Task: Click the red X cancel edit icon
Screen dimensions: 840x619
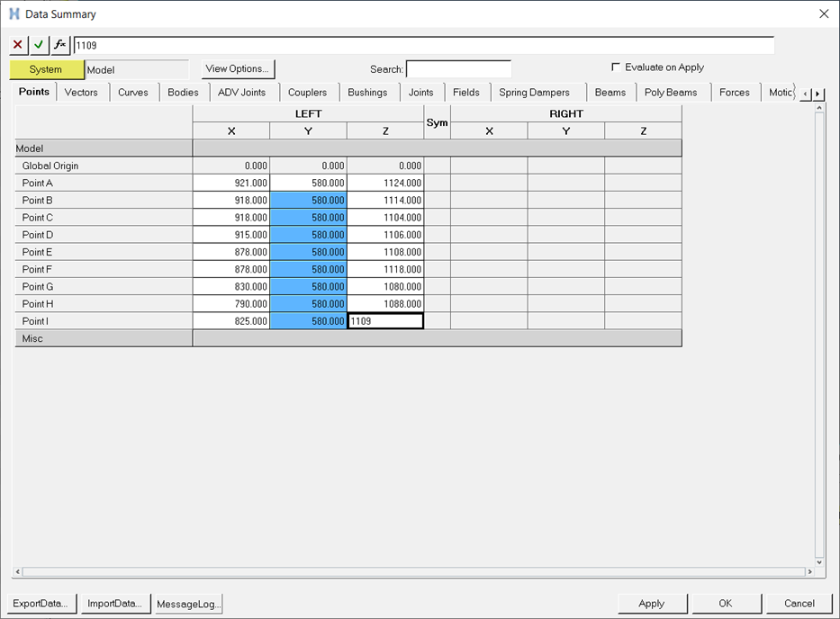Action: click(x=18, y=45)
